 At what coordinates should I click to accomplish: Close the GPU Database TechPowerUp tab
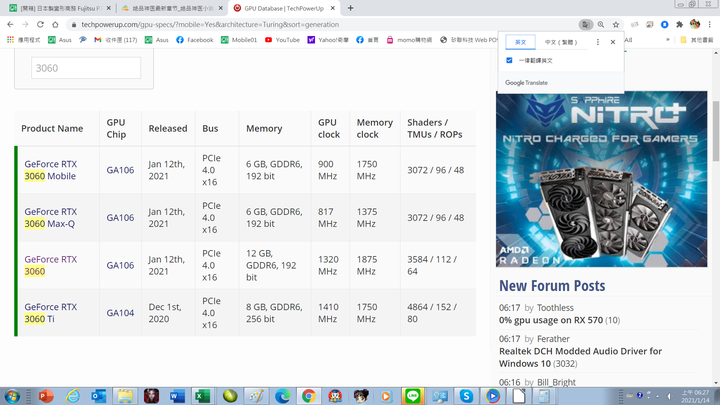point(333,8)
